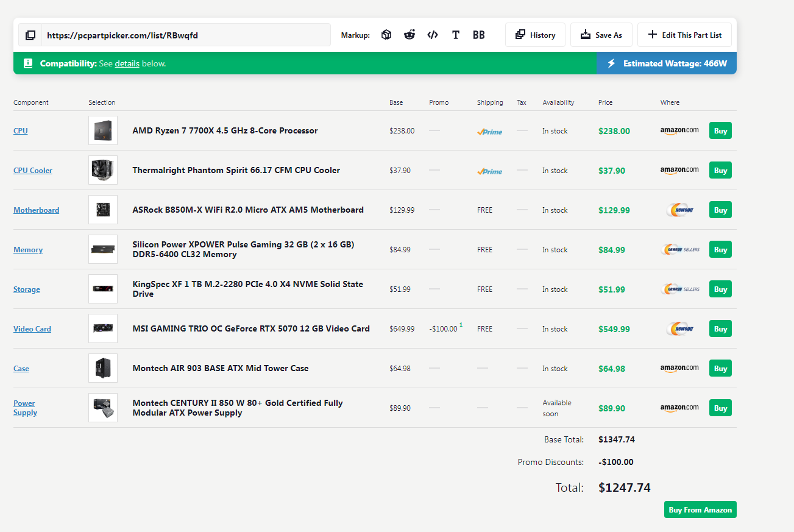Open the part list History
The image size is (794, 532).
tap(535, 35)
